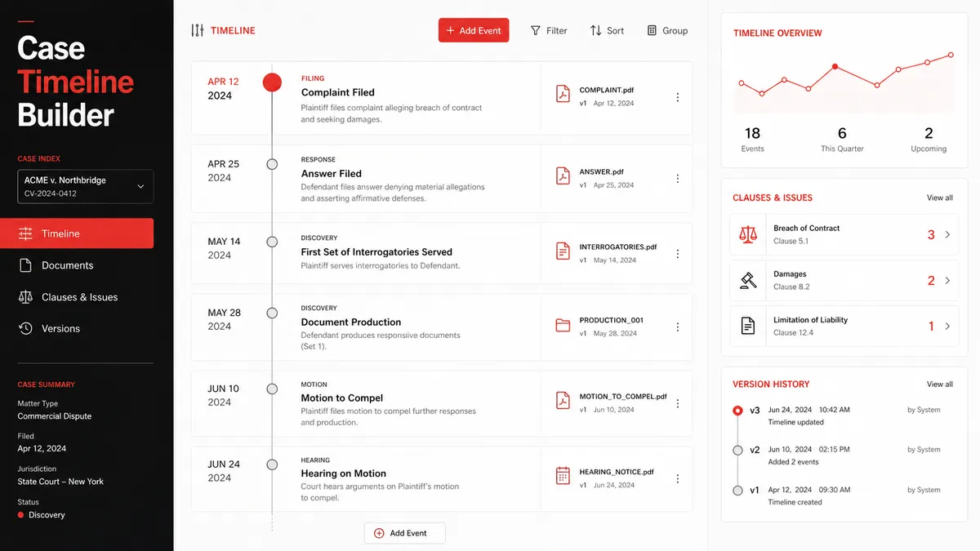Click the 18 Events stat
Screen dimensions: 980x551
point(752,139)
